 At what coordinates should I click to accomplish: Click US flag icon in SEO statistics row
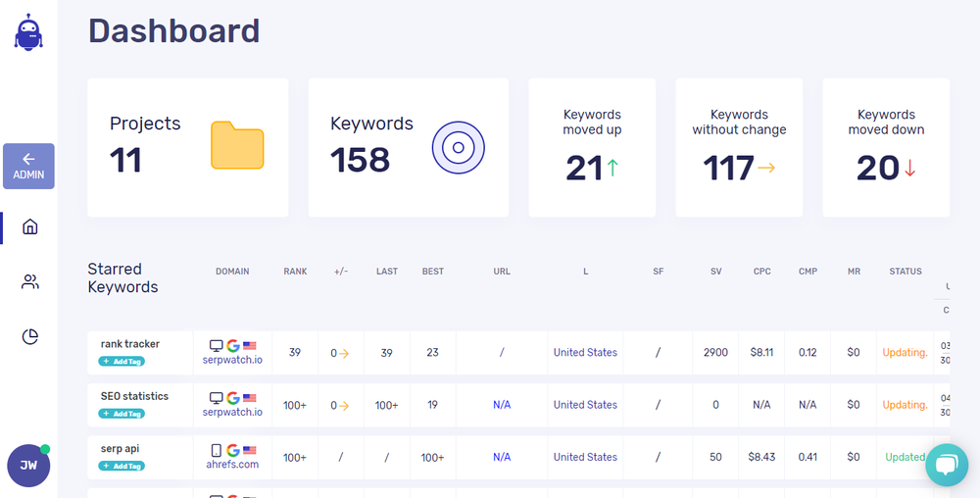coord(249,398)
